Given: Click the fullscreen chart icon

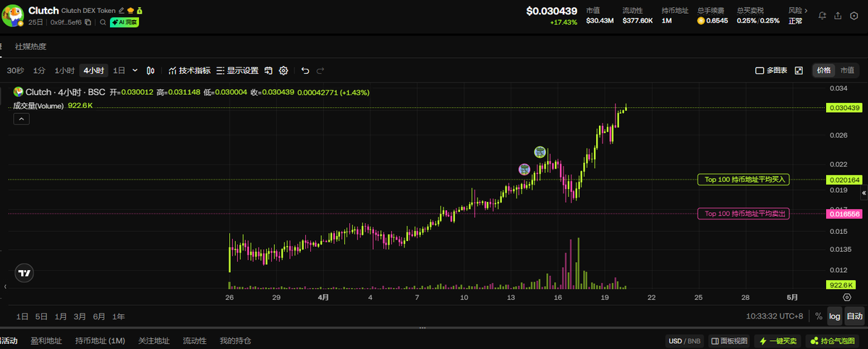Looking at the screenshot, I should pyautogui.click(x=799, y=71).
